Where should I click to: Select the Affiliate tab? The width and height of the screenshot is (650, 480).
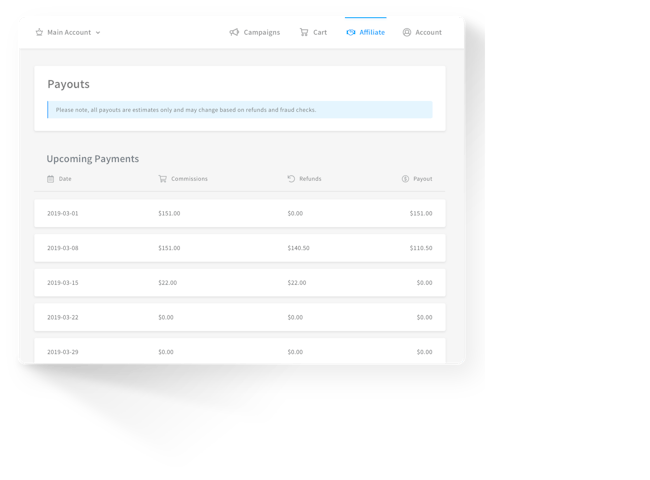[372, 32]
